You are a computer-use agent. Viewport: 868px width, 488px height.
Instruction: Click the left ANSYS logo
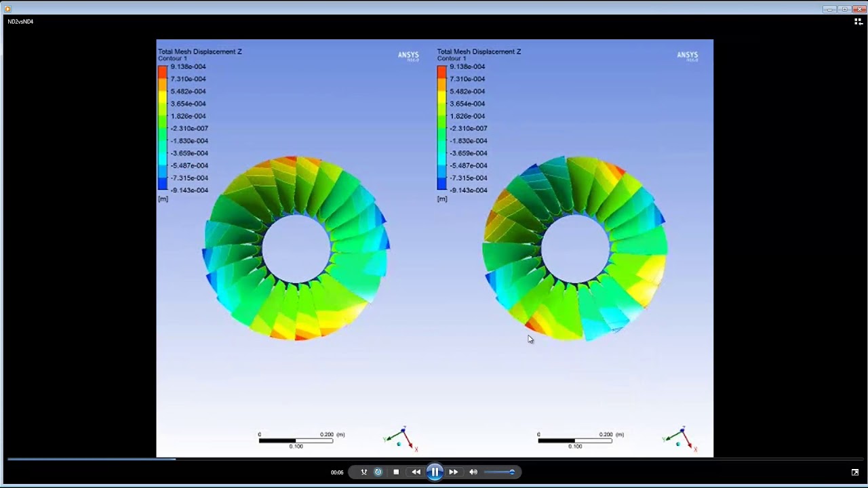pyautogui.click(x=408, y=56)
